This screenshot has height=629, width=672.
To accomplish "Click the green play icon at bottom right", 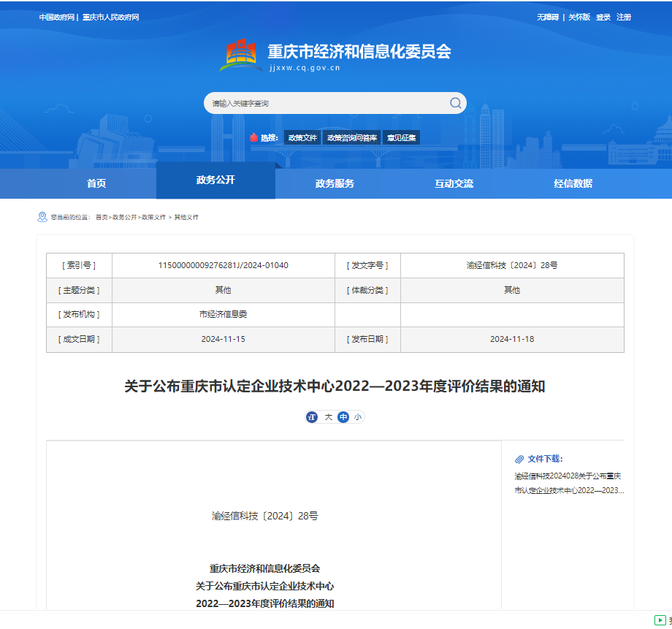I will tap(660, 620).
